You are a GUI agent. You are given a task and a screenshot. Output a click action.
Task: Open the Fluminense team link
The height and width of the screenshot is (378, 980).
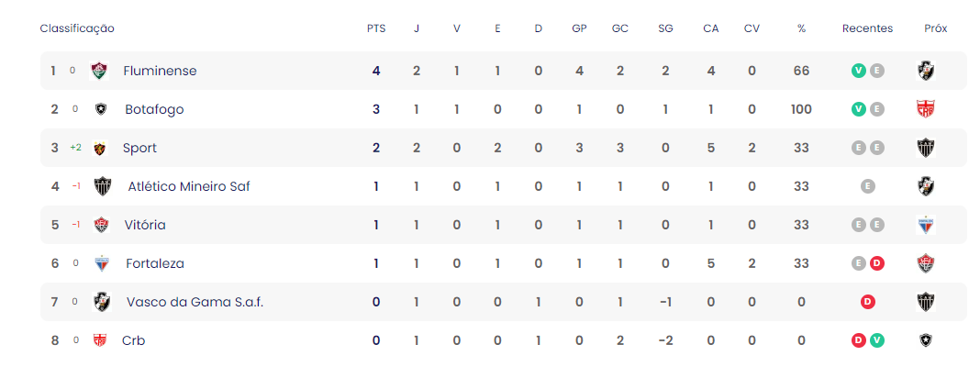[x=160, y=72]
